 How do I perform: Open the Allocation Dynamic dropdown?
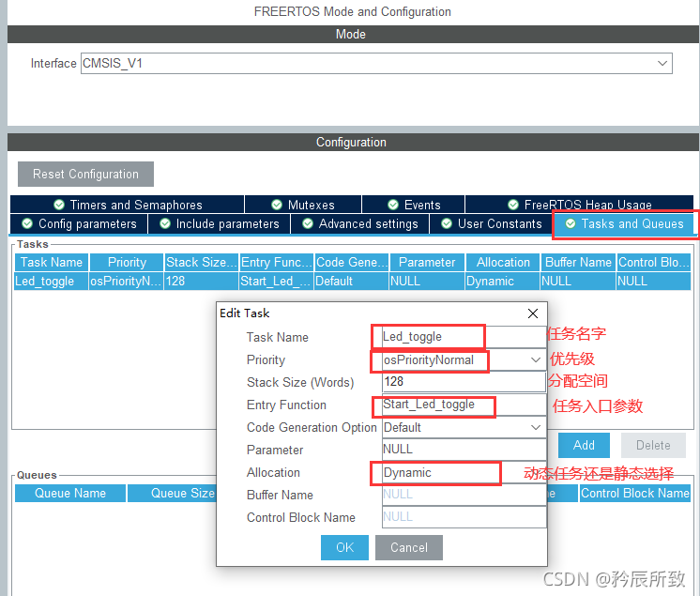click(x=464, y=472)
